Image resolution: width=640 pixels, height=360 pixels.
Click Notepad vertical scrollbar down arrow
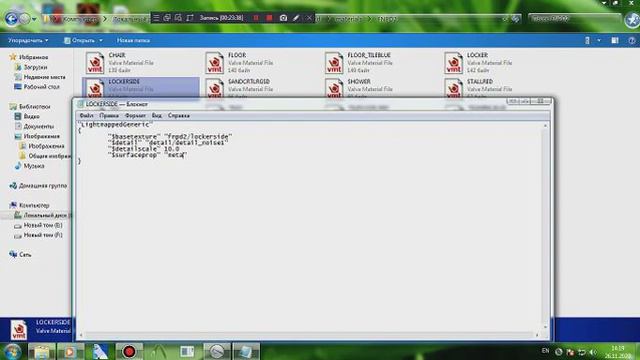[546, 327]
